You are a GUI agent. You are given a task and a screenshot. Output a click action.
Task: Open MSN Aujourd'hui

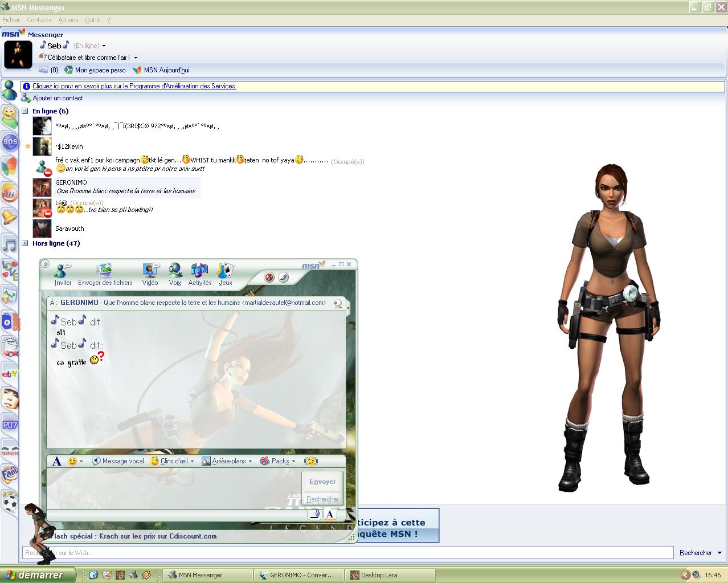161,70
